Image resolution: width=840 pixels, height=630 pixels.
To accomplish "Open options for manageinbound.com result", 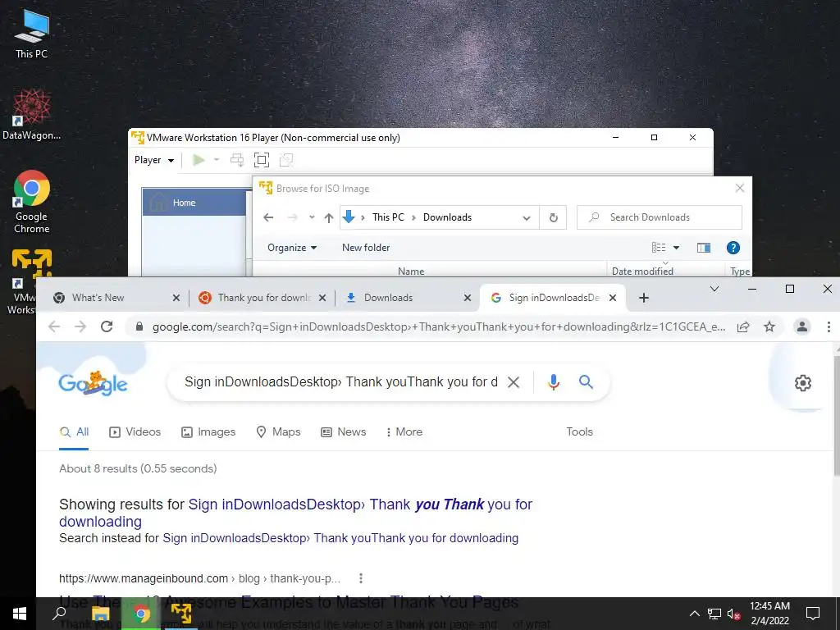I will pos(361,578).
